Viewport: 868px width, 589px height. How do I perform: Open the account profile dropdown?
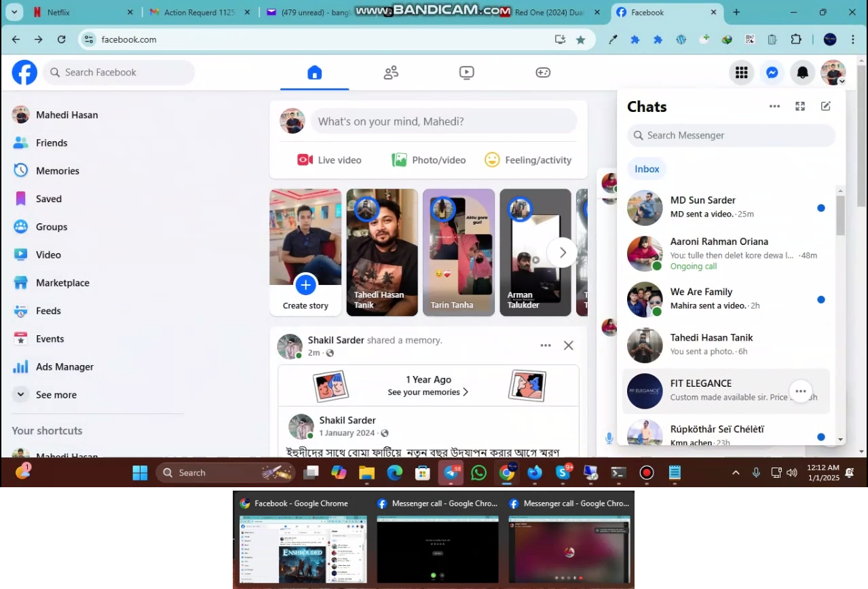click(x=833, y=73)
